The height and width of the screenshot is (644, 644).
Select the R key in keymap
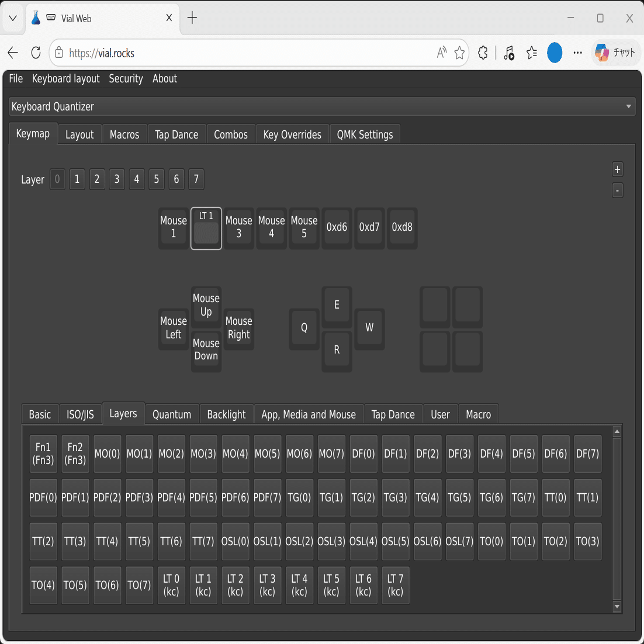click(x=337, y=351)
